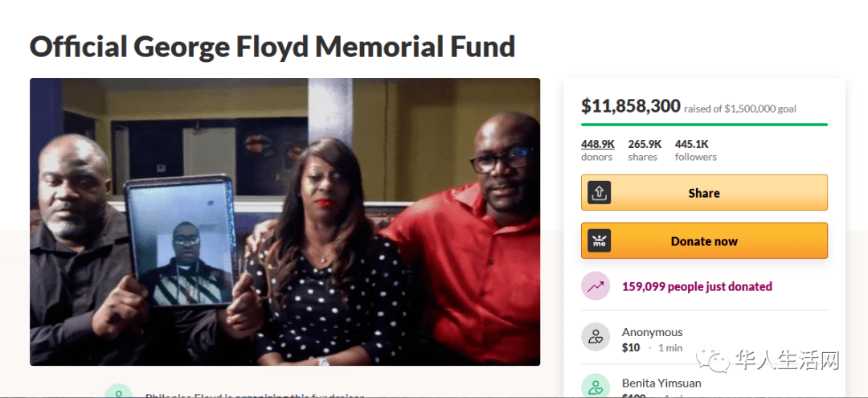Click the Benita Yimsuan donor name

pos(661,383)
